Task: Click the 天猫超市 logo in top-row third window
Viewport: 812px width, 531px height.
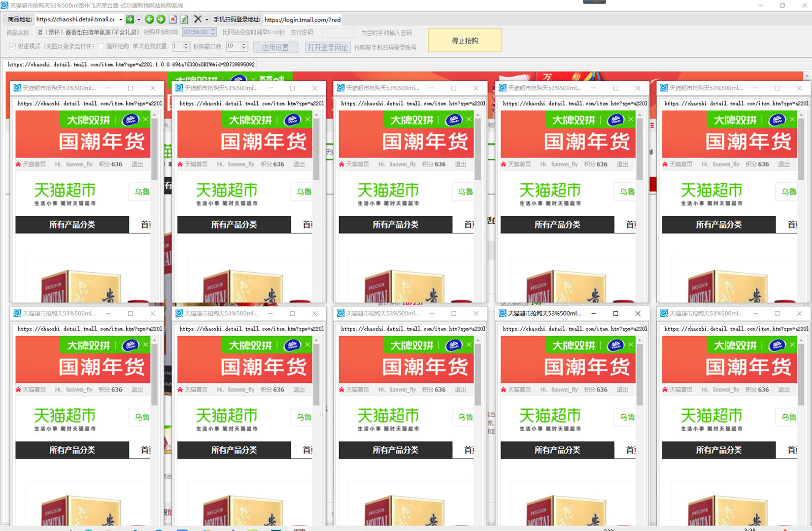Action: click(x=388, y=193)
